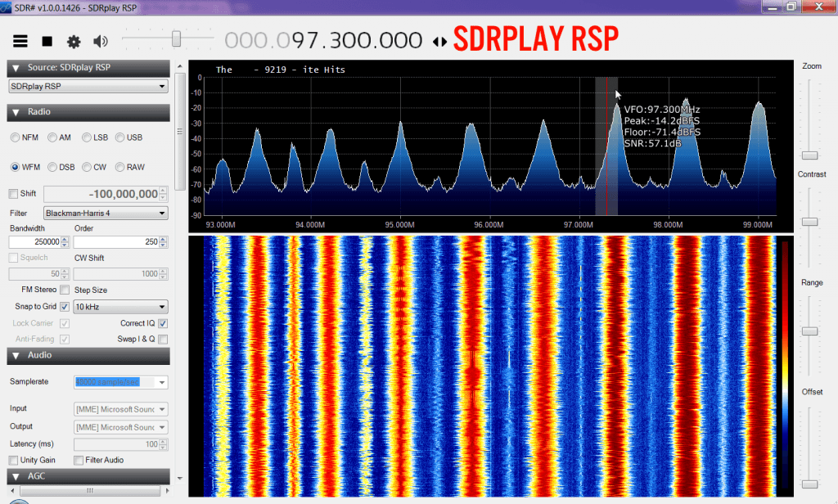Open the SDRplay RSP source dropdown
Viewport: 838px width, 504px height.
[x=88, y=86]
